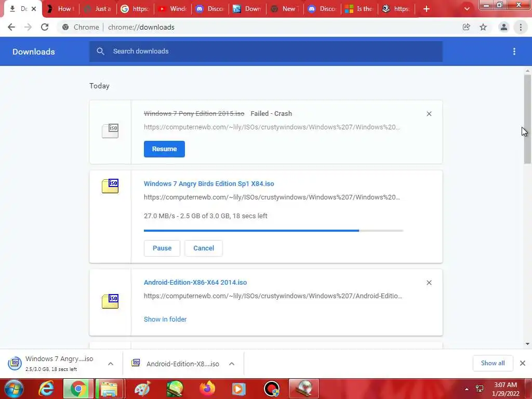The width and height of the screenshot is (532, 399).
Task: Cancel the Angry Birds Edition download
Action: point(204,248)
